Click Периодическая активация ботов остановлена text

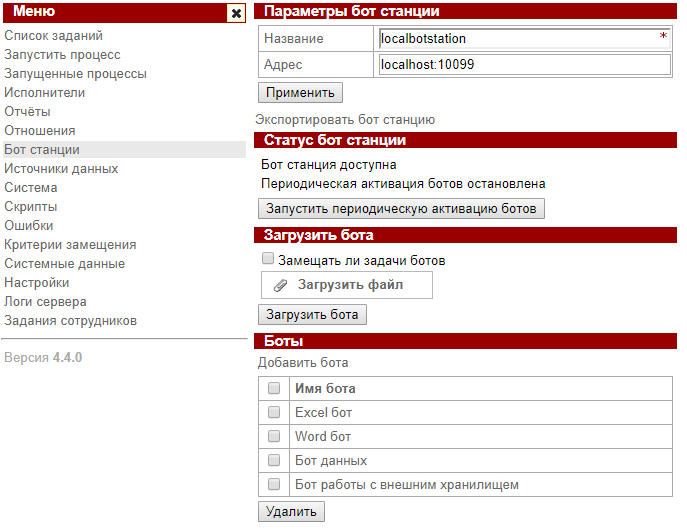point(403,184)
